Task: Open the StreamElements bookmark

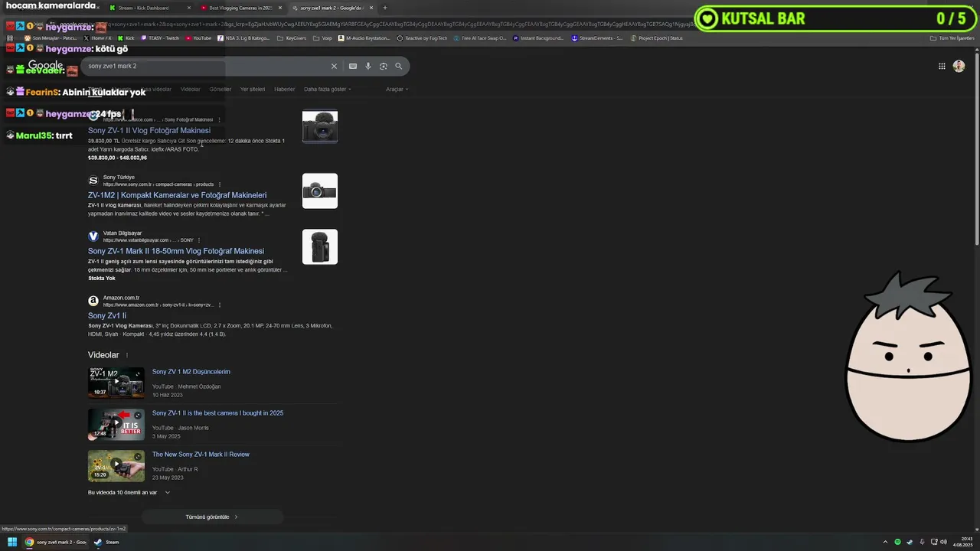Action: (x=597, y=37)
